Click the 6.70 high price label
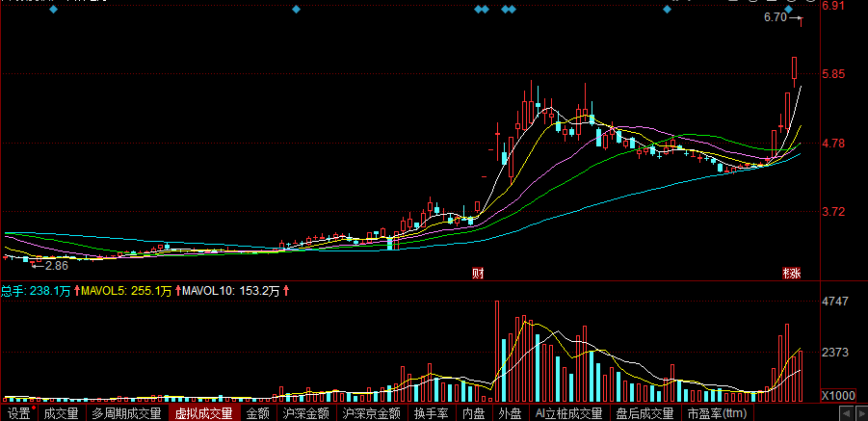Viewport: 868px width, 421px height. 775,17
